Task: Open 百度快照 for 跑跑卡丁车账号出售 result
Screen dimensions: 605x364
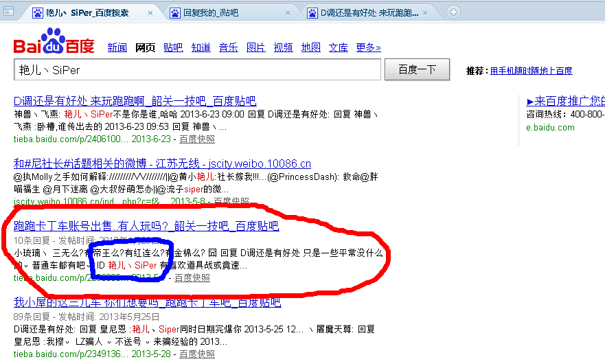Action: click(x=192, y=277)
